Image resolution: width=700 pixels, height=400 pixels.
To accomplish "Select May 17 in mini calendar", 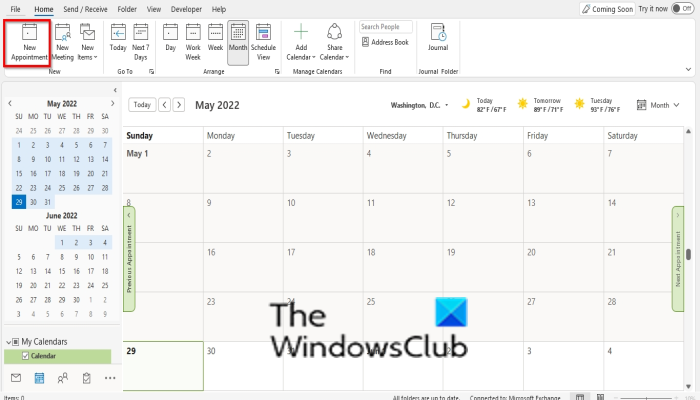I will (x=47, y=174).
